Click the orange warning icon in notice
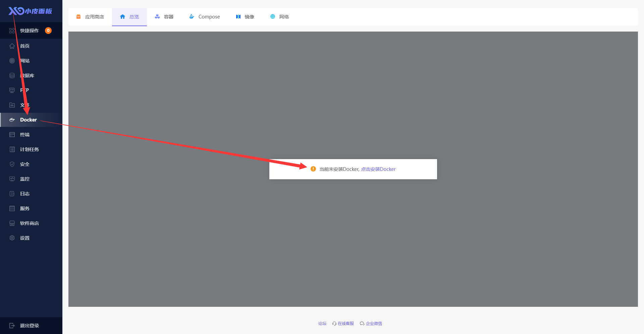This screenshot has width=644, height=334. pos(313,169)
